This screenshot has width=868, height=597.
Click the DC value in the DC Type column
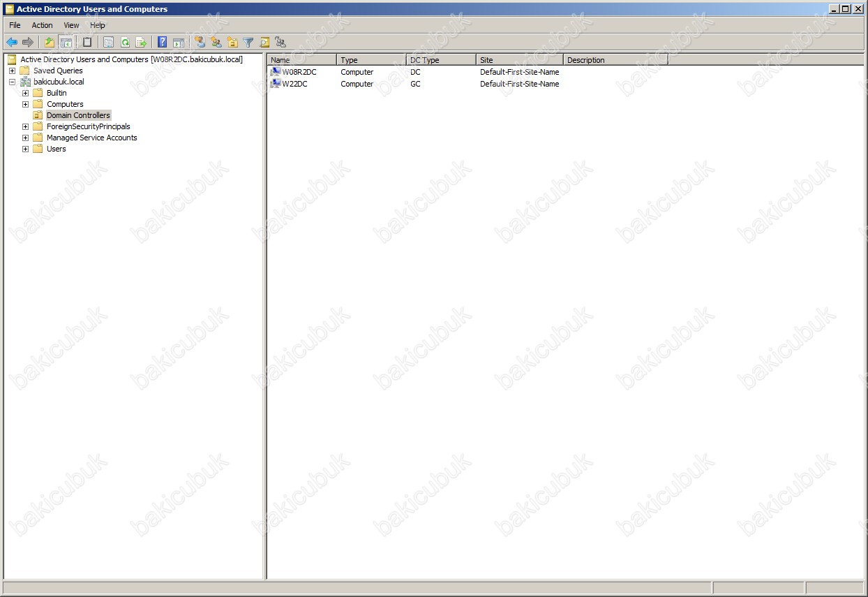click(415, 72)
